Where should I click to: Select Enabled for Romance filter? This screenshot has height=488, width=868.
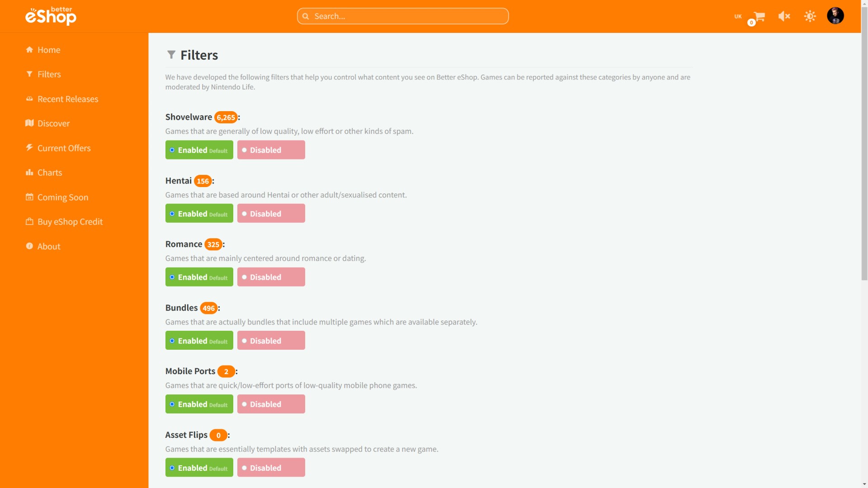199,277
